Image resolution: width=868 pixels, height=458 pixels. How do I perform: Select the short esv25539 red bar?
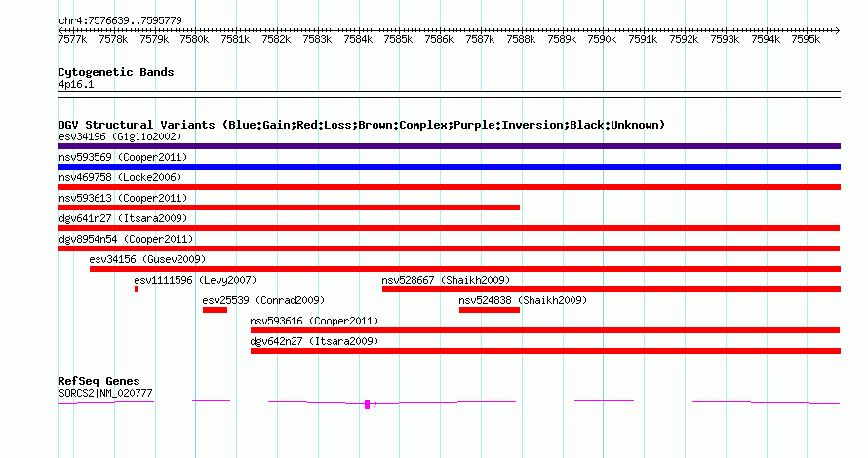coord(215,310)
